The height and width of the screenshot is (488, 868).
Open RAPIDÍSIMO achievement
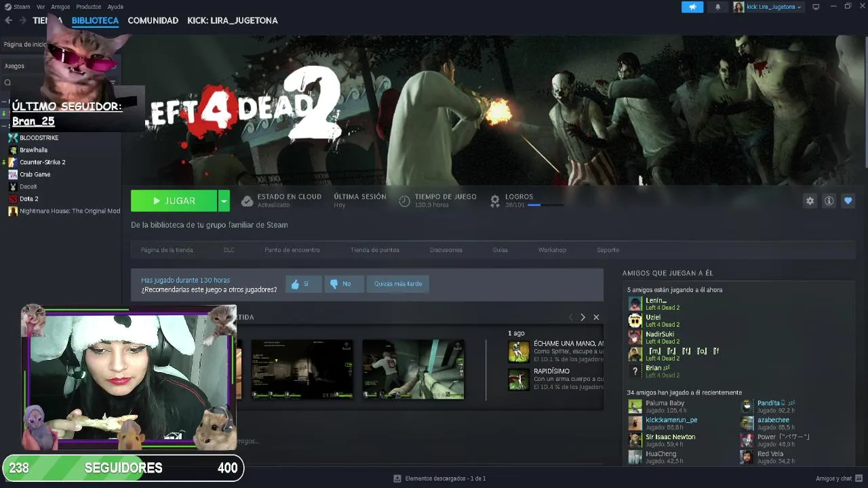point(555,380)
